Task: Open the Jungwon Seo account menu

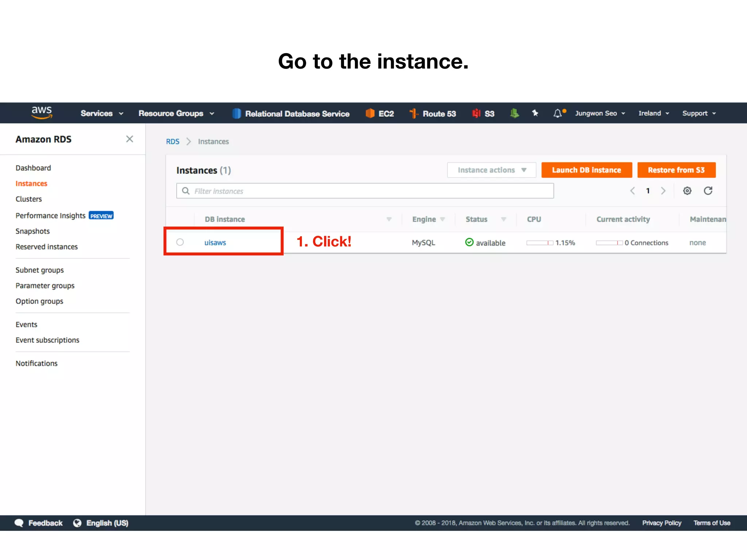Action: (600, 113)
